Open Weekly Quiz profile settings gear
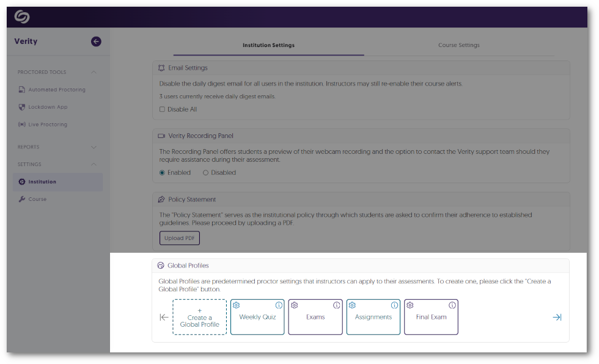This screenshot has width=599, height=364. (x=237, y=305)
